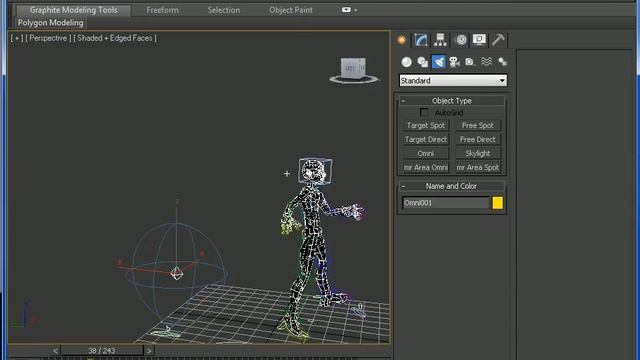Click the ViewCube in the viewport

353,68
